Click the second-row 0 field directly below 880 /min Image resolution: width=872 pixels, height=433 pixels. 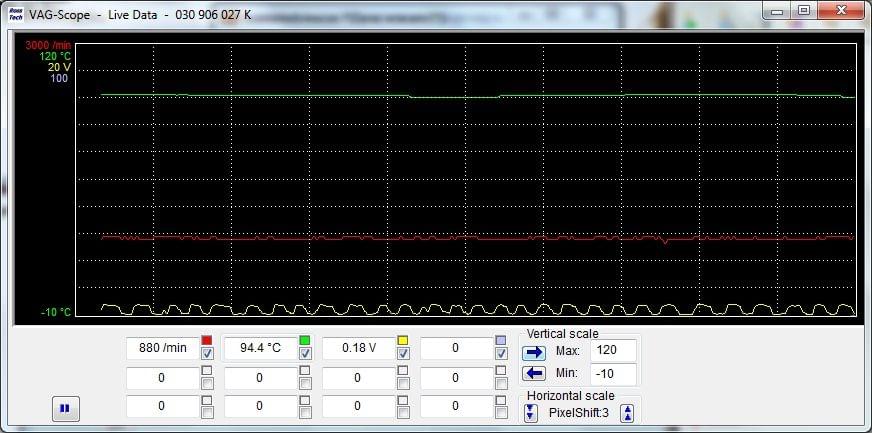[x=162, y=378]
